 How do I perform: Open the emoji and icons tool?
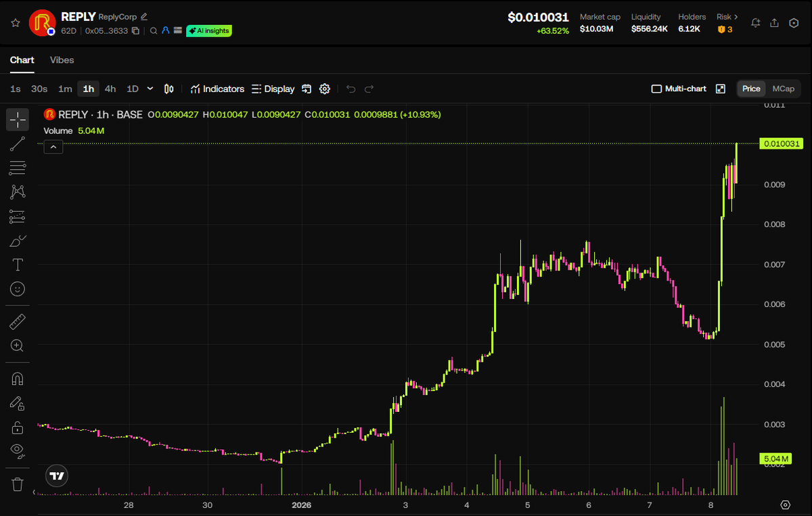pos(18,289)
